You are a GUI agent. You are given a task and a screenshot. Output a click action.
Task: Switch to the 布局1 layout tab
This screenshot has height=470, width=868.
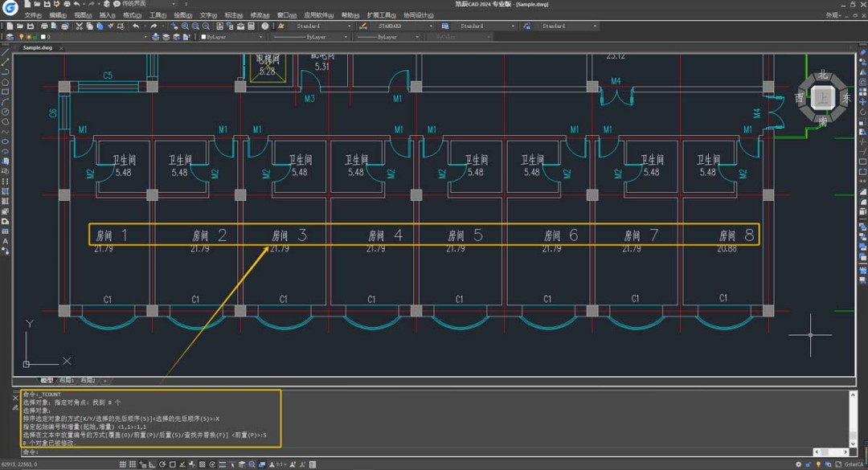tap(67, 380)
